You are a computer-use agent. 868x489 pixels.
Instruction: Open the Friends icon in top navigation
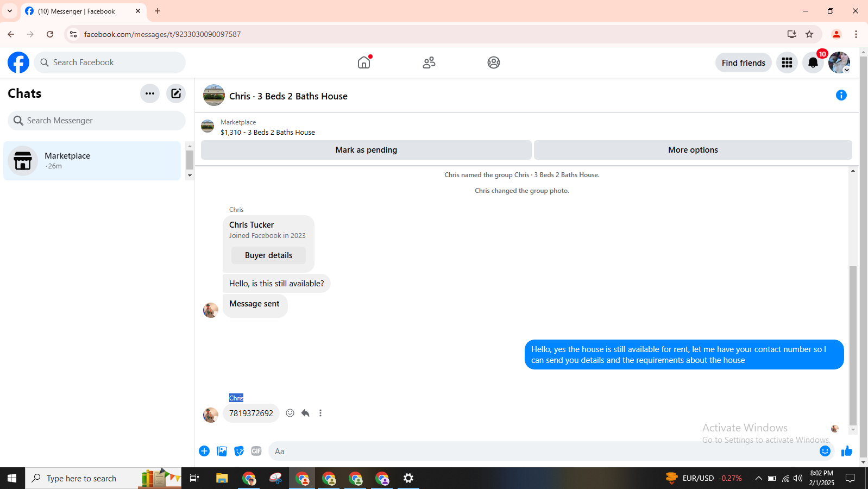tap(429, 62)
